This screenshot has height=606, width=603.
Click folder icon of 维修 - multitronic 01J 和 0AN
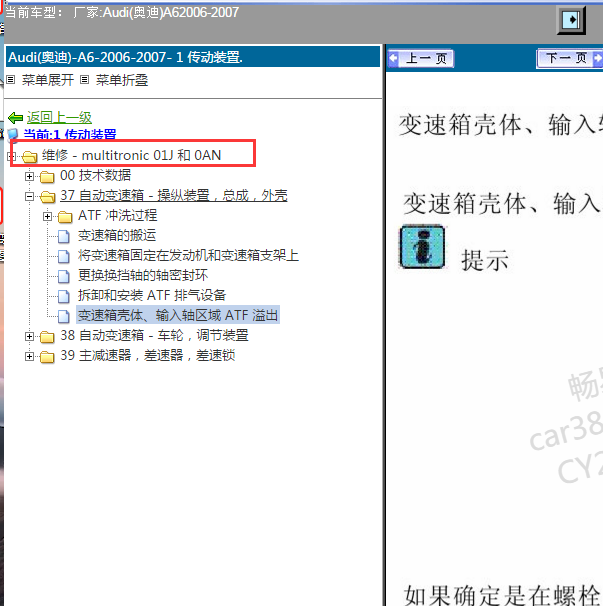(x=29, y=156)
